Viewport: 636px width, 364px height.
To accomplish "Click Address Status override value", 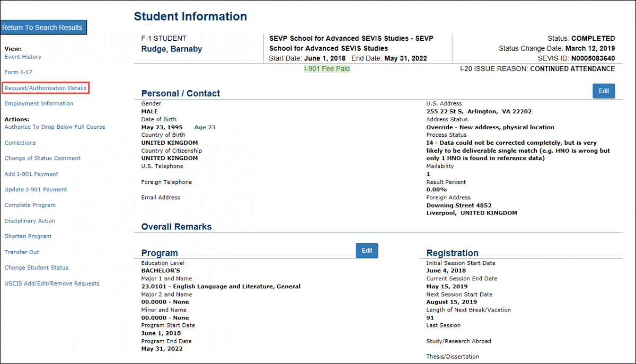I will [490, 127].
